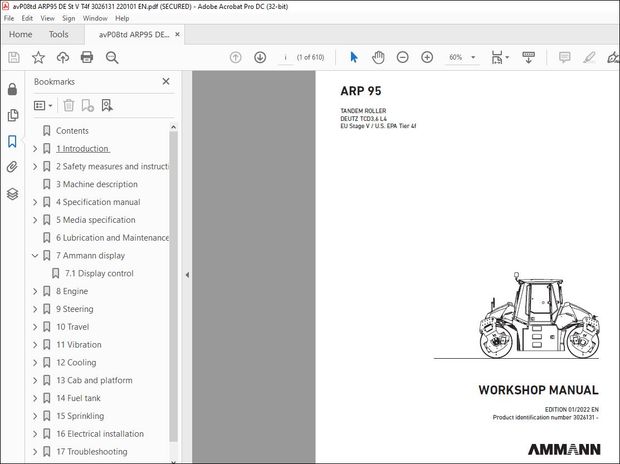Click the Save file icon
The width and height of the screenshot is (620, 464).
coord(14,58)
